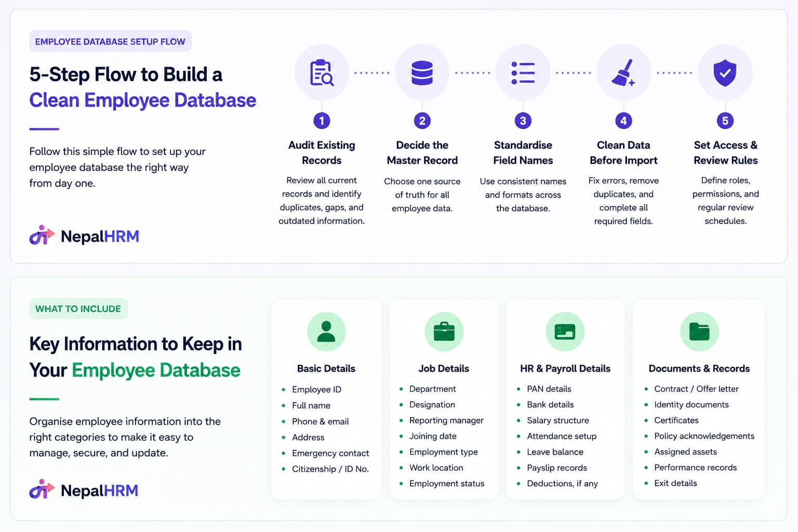Click the 'Joining date' list item

pyautogui.click(x=433, y=436)
